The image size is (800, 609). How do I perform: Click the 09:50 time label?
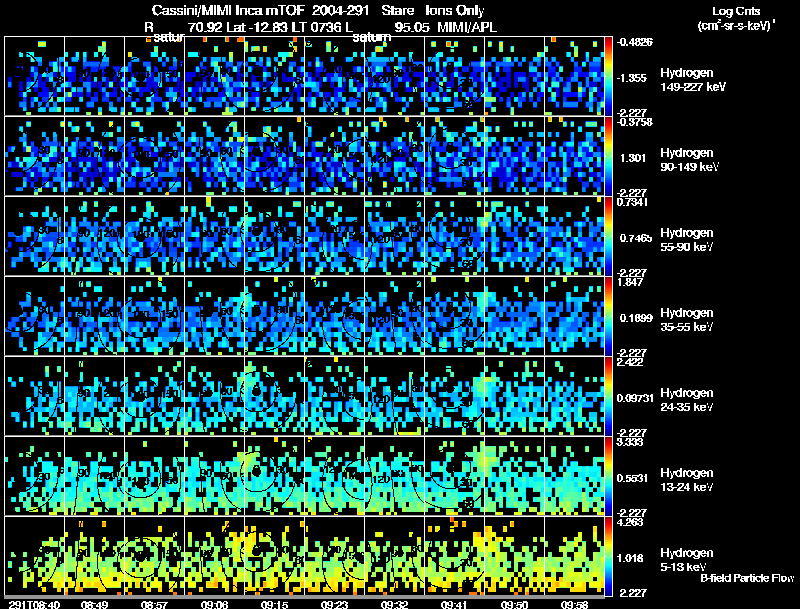pyautogui.click(x=514, y=605)
